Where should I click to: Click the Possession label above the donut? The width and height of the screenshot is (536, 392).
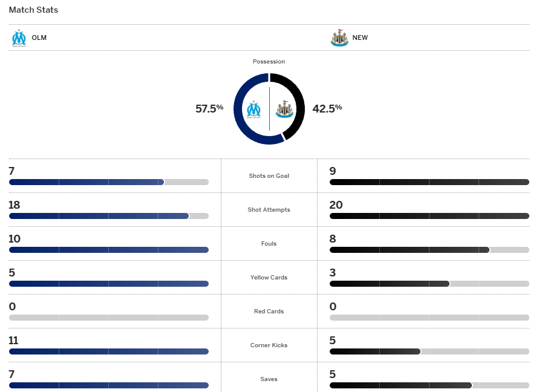(269, 62)
